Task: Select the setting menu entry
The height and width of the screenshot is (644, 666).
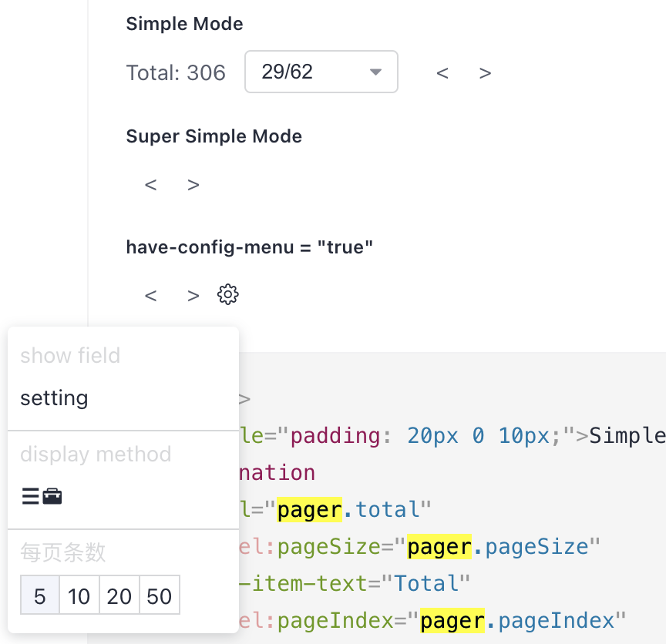Action: 55,398
